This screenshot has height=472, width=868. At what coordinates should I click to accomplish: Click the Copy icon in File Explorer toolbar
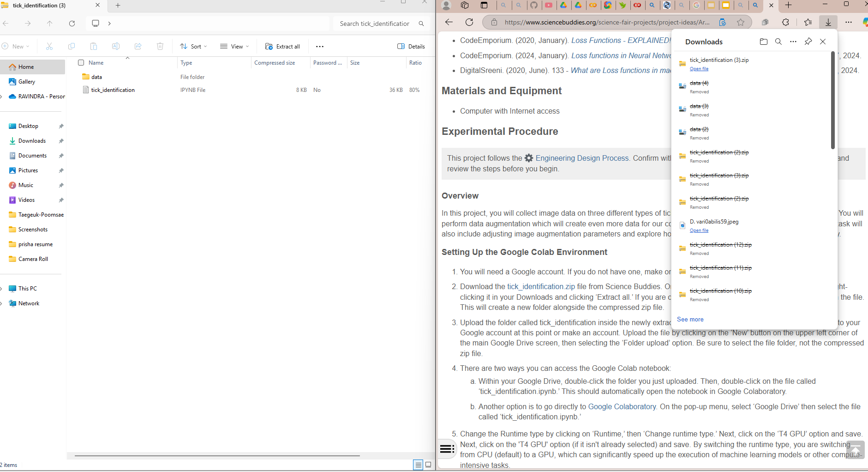72,46
